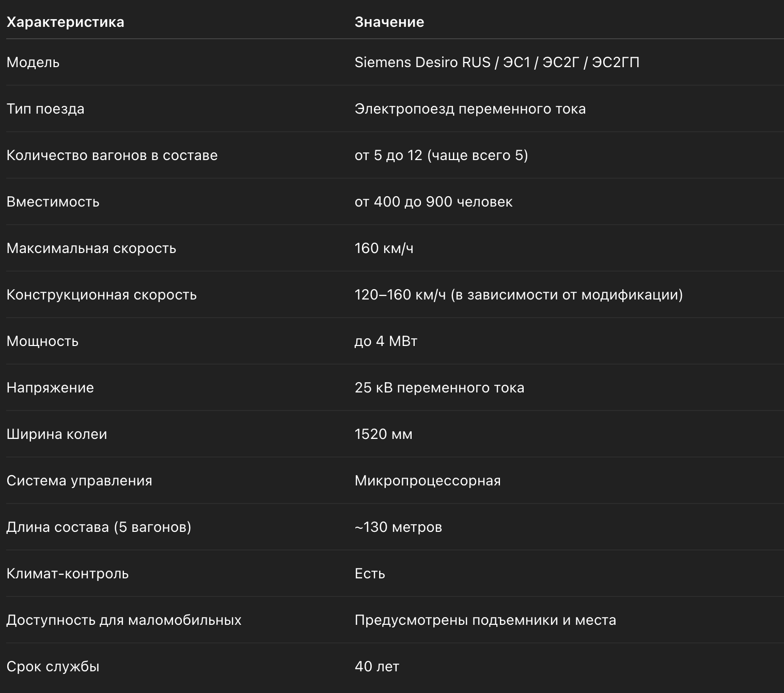This screenshot has height=693, width=784.
Task: Click the до 4 МВт power value
Action: (386, 341)
